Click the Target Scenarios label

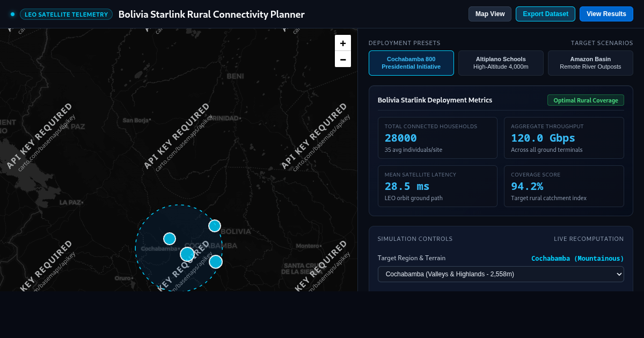pyautogui.click(x=602, y=43)
